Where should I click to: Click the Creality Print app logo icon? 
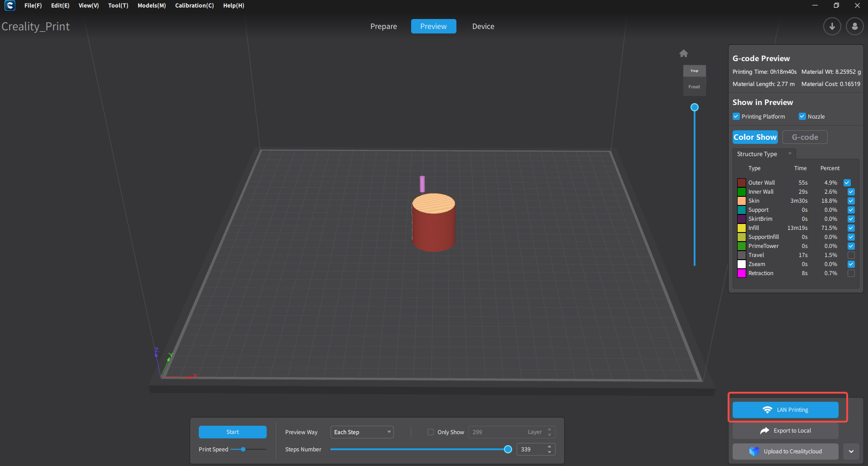pos(10,5)
